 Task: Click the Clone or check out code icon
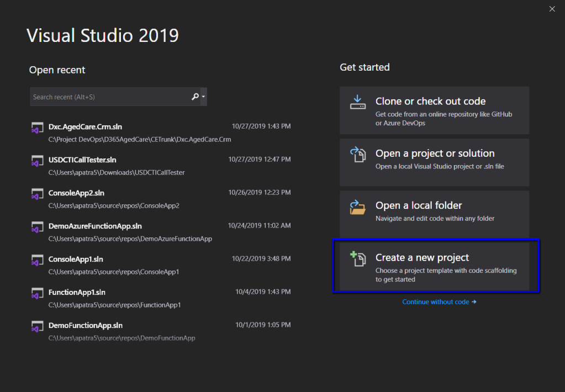coord(358,103)
